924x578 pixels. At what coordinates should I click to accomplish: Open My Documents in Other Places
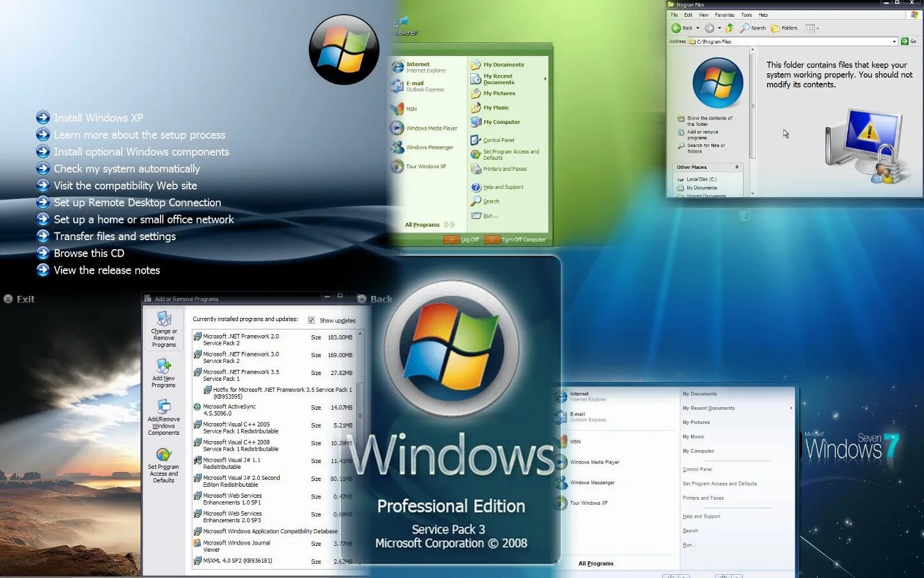(697, 188)
